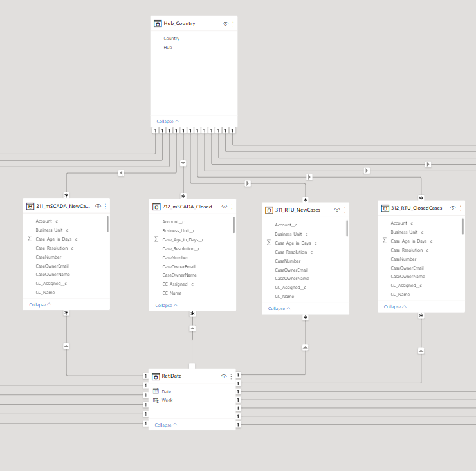Select filter direction arrow on 311_RTU_NewCases Hub_Country relationship
Image resolution: width=476 pixels, height=471 pixels.
tap(248, 183)
